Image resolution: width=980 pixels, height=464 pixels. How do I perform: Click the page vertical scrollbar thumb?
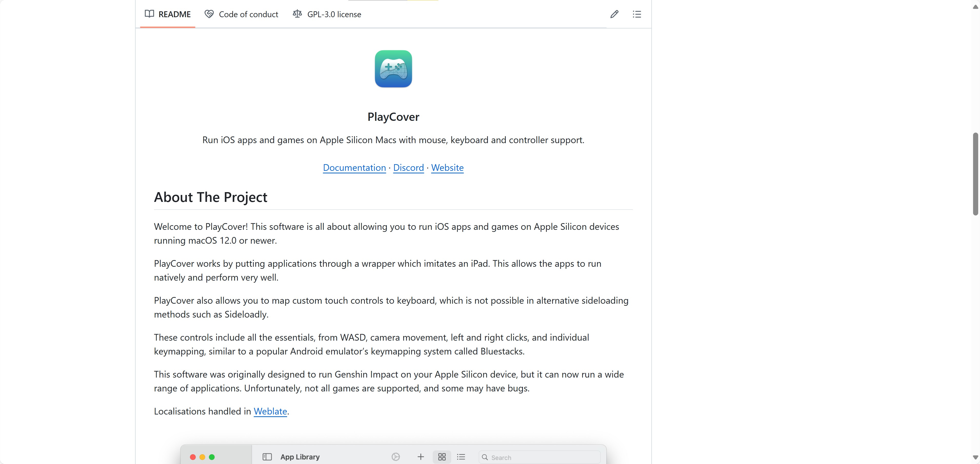[x=975, y=174]
